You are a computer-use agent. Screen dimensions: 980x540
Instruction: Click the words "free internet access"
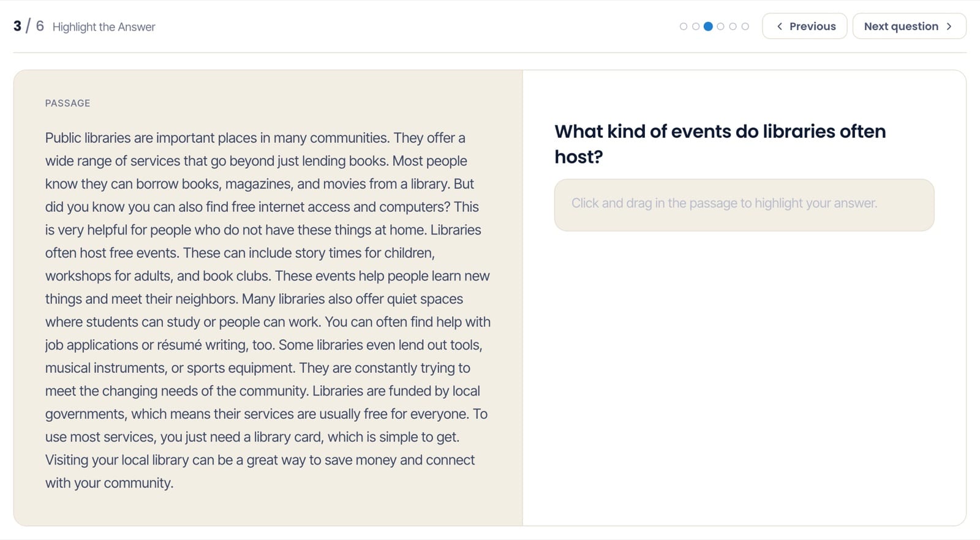pyautogui.click(x=290, y=207)
